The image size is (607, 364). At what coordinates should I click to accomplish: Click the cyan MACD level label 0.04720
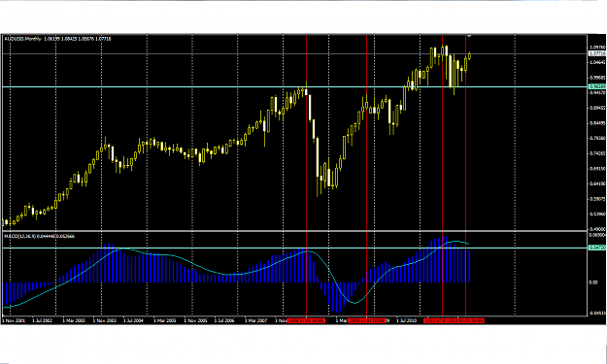(x=597, y=248)
